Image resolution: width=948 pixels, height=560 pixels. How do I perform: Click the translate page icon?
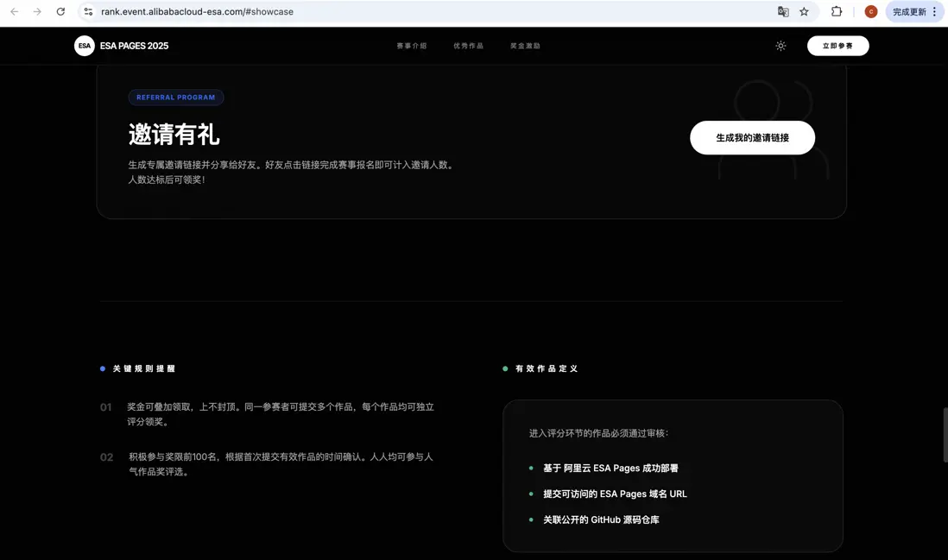pos(783,11)
